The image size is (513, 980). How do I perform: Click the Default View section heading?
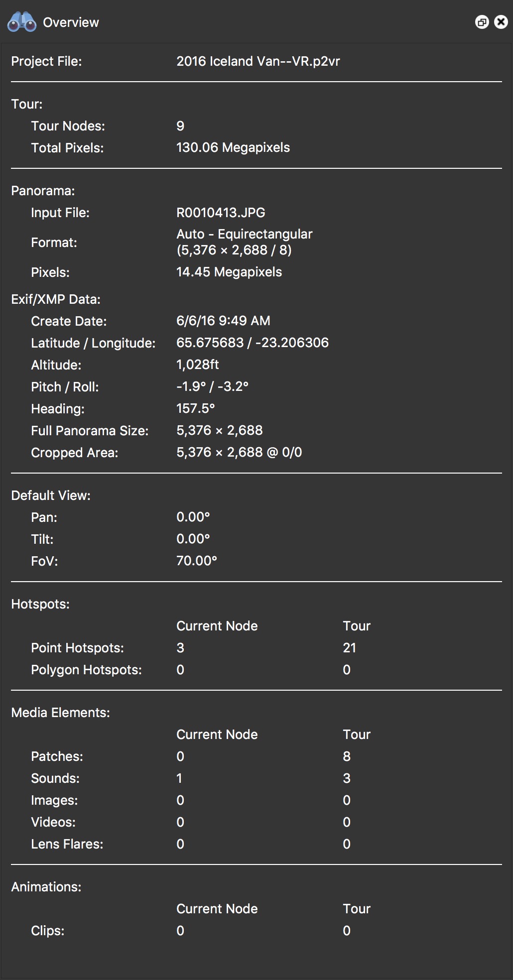click(x=51, y=495)
